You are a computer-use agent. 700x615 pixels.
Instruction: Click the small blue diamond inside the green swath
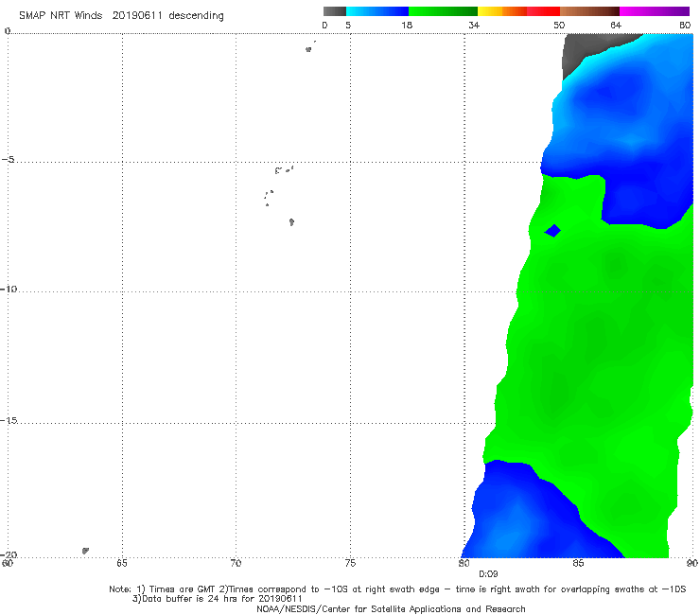coord(552,231)
